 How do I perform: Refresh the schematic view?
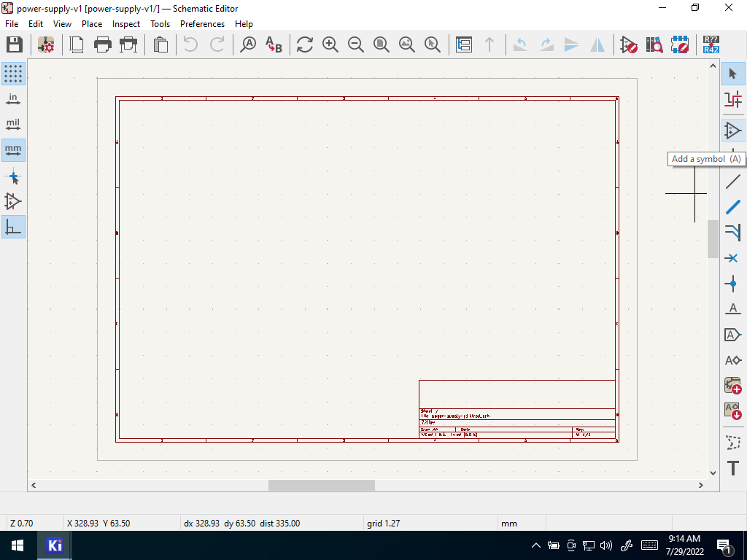coord(305,44)
